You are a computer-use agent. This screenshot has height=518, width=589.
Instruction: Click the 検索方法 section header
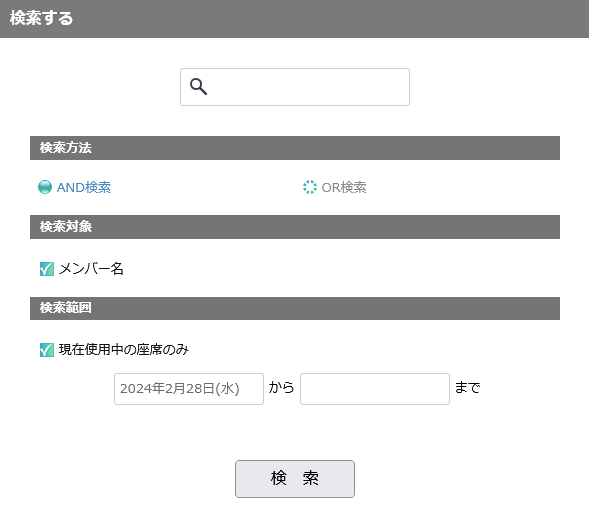(295, 148)
